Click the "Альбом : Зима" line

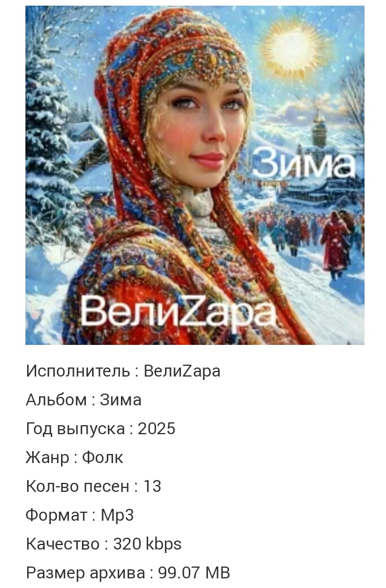(84, 400)
